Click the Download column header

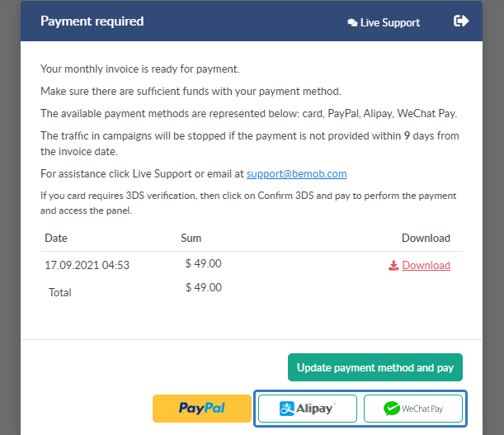(x=426, y=238)
